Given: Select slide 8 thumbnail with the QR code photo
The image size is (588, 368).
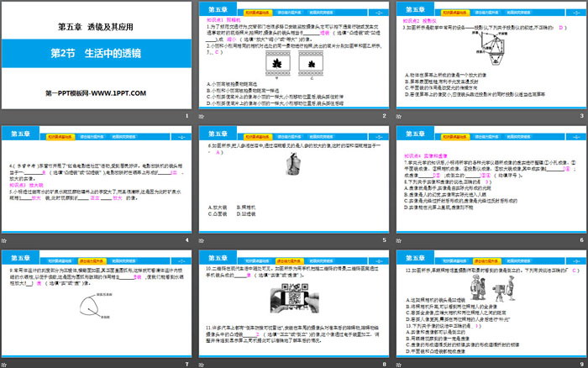Looking at the screenshot, I should click(294, 303).
